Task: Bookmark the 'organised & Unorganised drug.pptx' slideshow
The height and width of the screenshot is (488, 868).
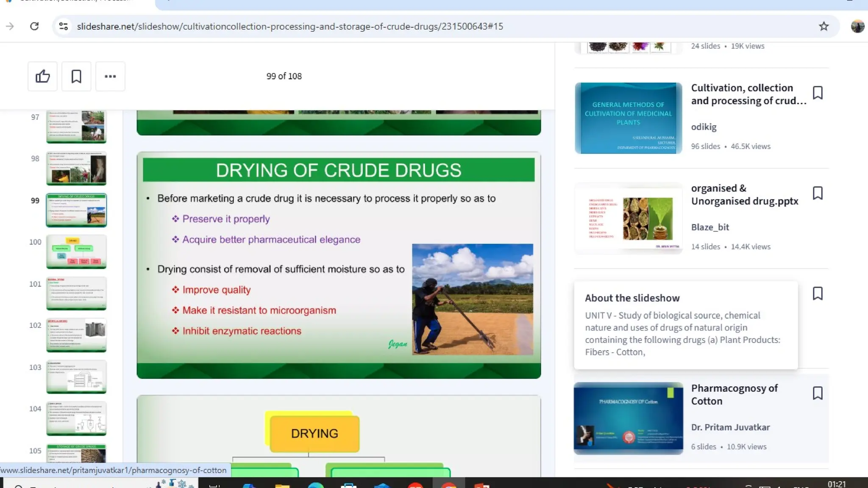Action: point(818,193)
